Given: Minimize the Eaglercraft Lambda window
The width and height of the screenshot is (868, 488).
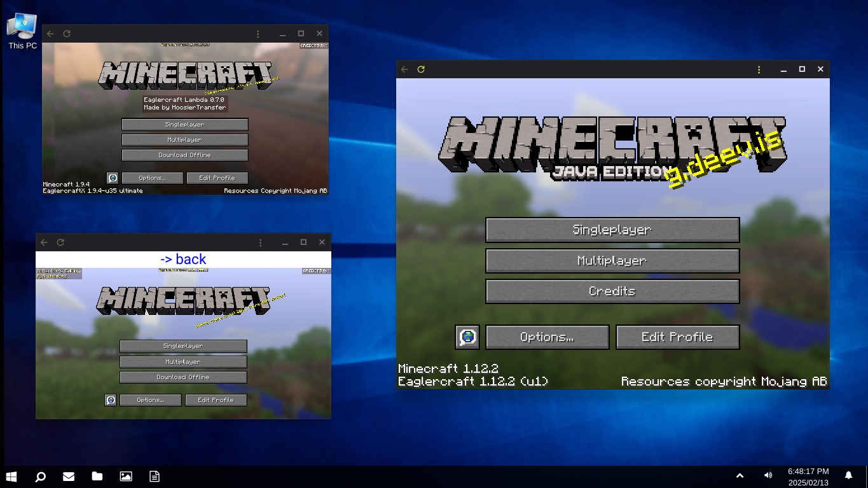Looking at the screenshot, I should 283,34.
